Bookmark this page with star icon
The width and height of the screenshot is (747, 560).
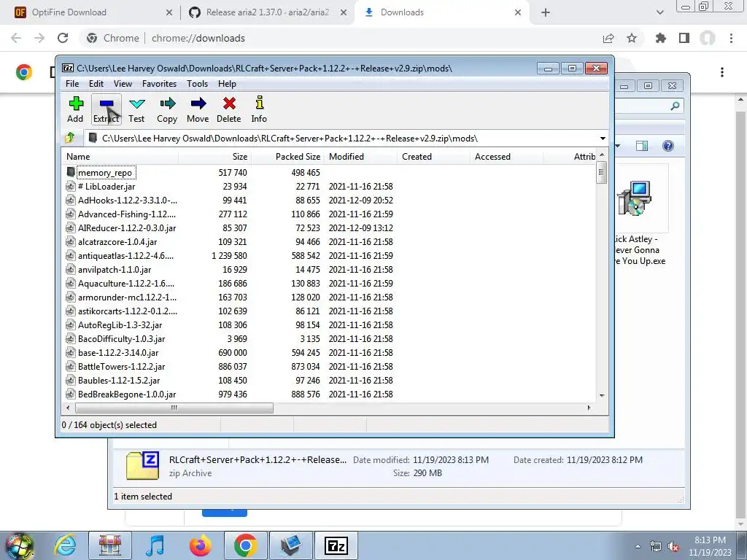pyautogui.click(x=632, y=38)
